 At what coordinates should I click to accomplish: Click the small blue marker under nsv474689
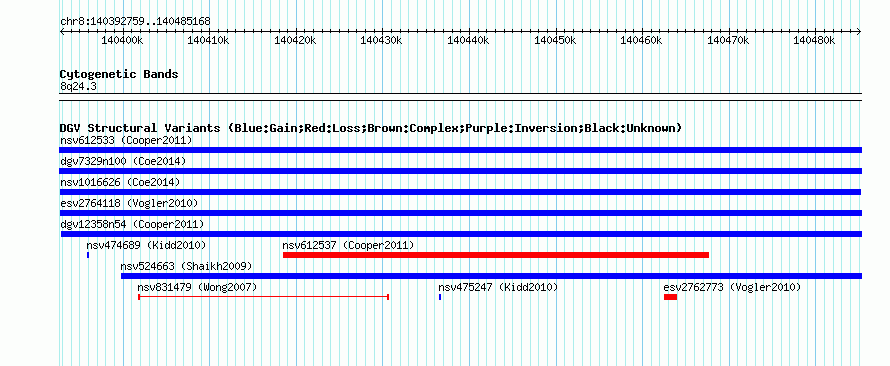click(88, 255)
